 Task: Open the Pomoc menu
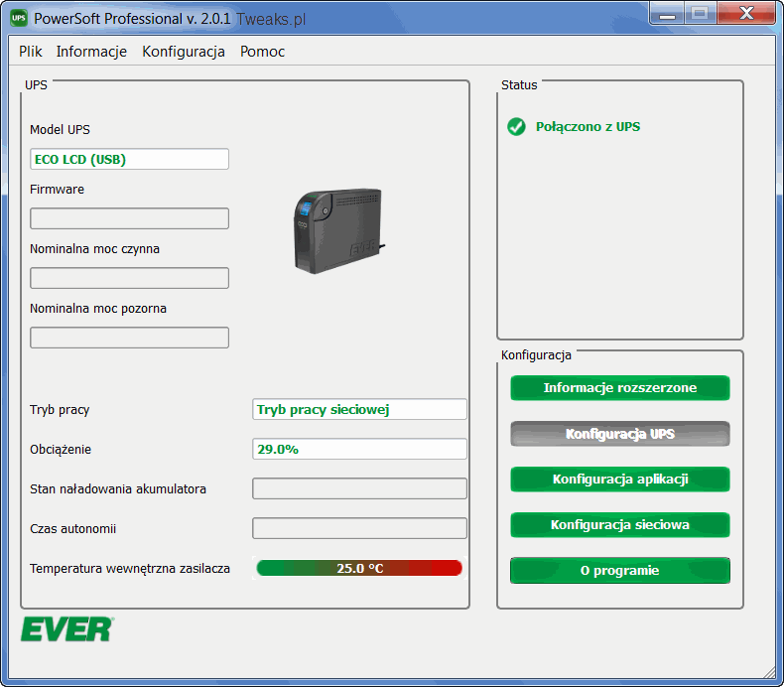(263, 52)
